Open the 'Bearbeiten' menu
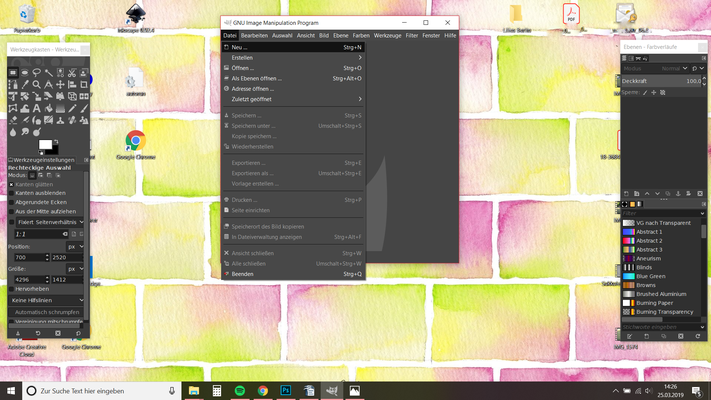This screenshot has height=400, width=711. (254, 35)
